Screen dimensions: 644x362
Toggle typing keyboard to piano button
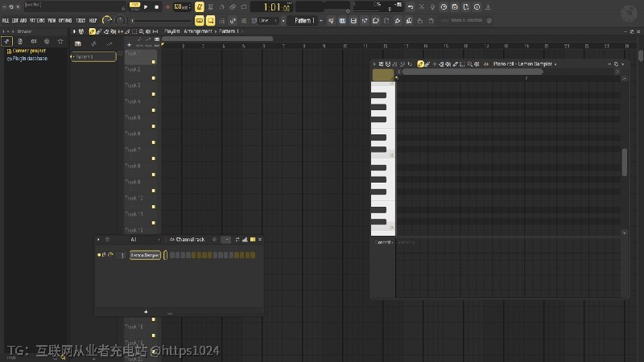[199, 21]
